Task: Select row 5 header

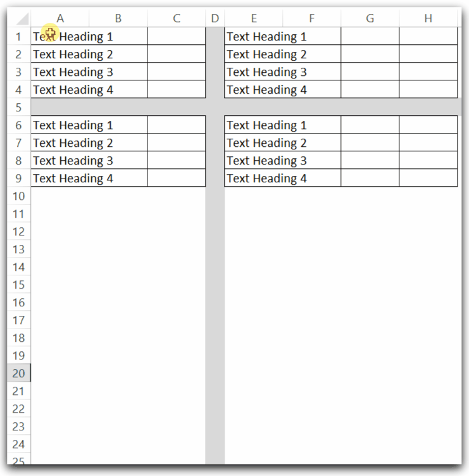Action: click(x=18, y=107)
